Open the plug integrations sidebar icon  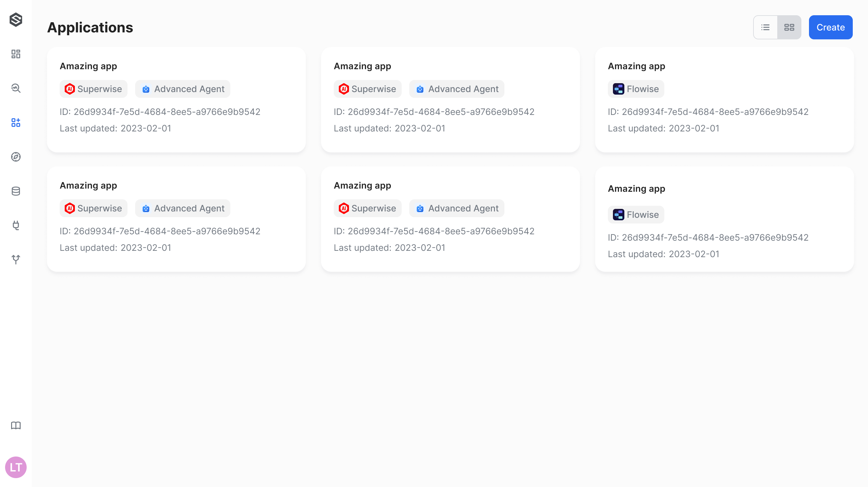click(16, 225)
